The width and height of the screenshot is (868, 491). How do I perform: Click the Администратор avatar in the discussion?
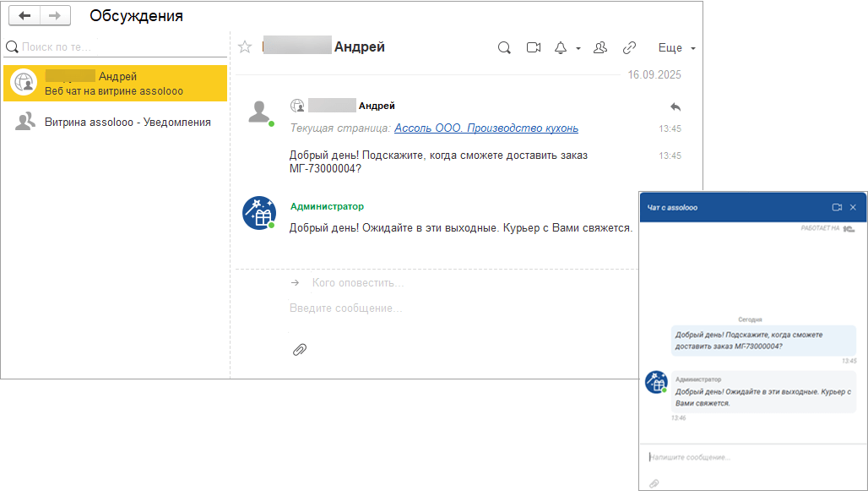coord(259,212)
